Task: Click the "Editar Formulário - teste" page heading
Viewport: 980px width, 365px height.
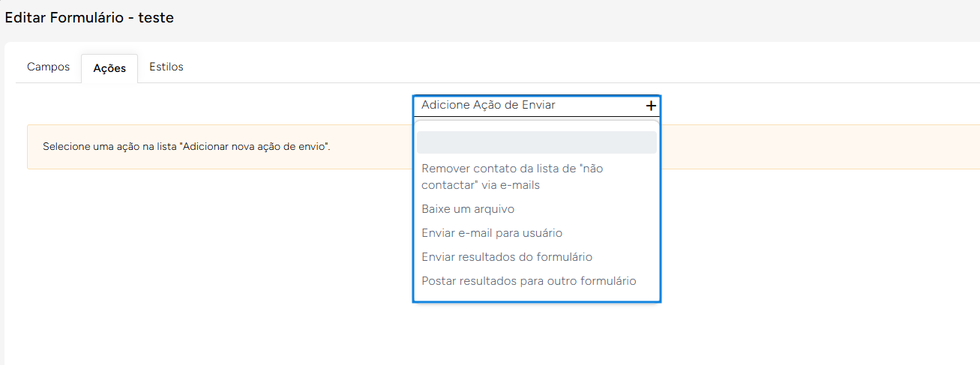Action: [x=89, y=18]
